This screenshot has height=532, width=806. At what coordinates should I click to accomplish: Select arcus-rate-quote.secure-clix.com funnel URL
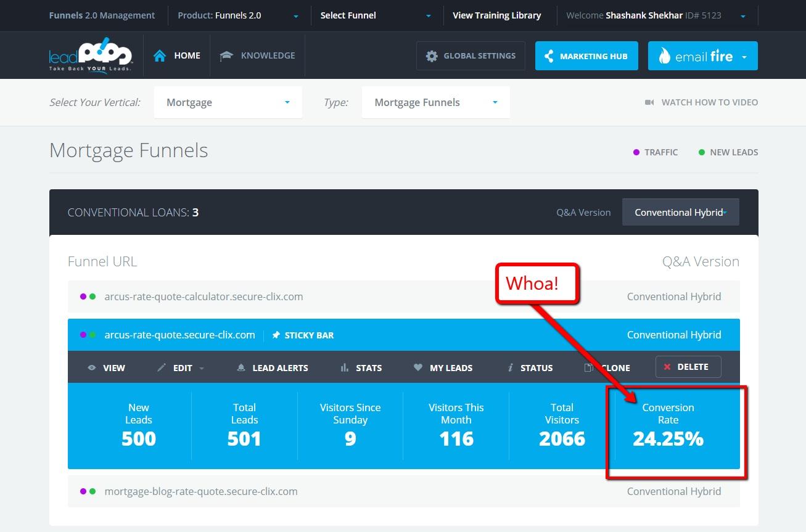(x=179, y=335)
